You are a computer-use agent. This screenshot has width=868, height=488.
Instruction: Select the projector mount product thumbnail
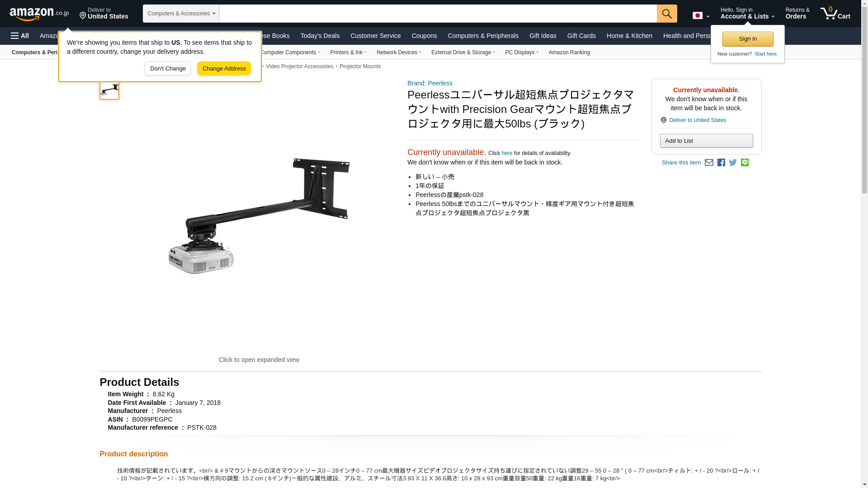tap(109, 89)
